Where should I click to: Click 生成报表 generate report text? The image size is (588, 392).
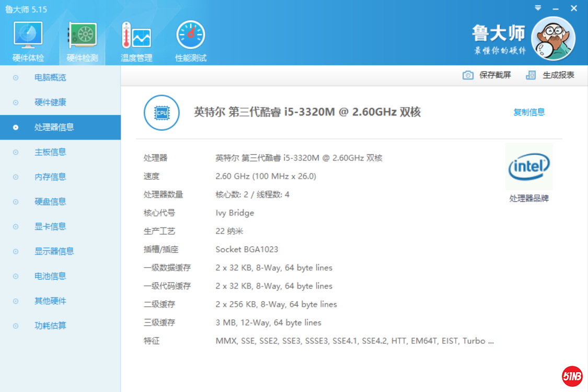tap(558, 75)
